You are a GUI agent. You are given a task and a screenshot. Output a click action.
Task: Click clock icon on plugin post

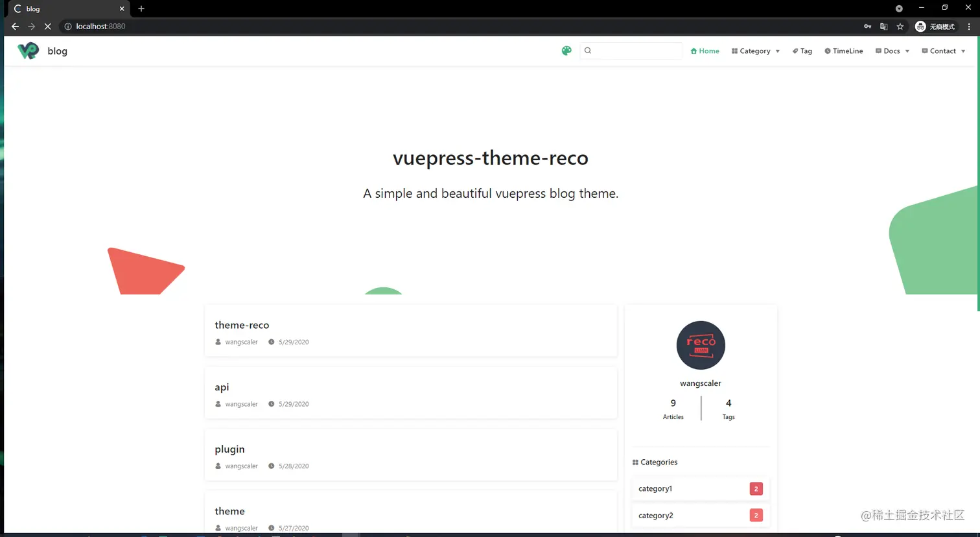(272, 466)
